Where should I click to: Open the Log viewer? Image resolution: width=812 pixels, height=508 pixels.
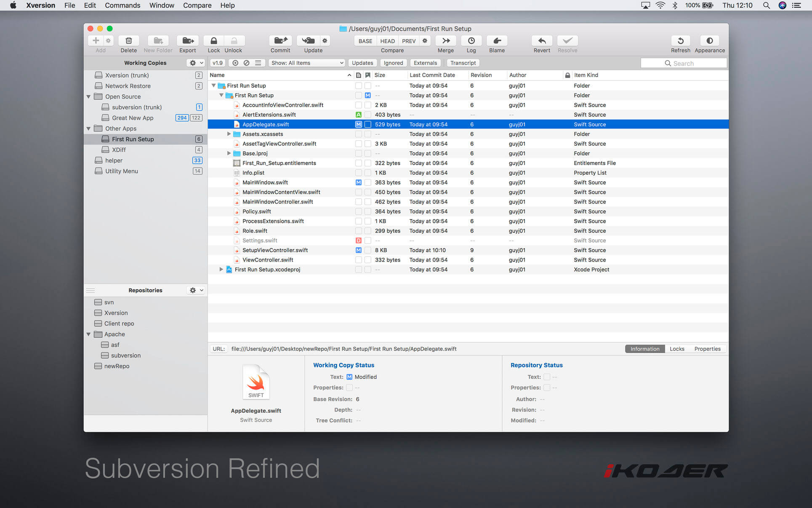(471, 41)
